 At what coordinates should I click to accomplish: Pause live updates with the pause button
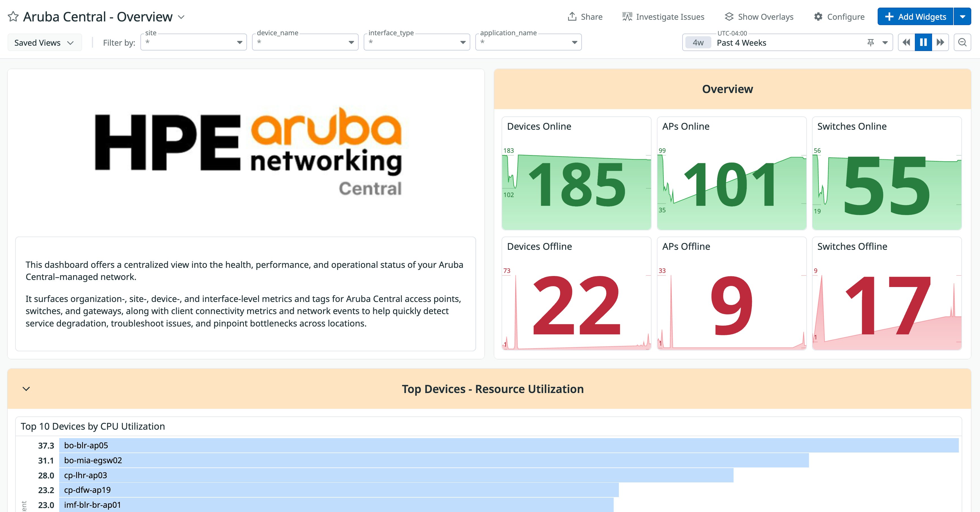click(x=923, y=42)
